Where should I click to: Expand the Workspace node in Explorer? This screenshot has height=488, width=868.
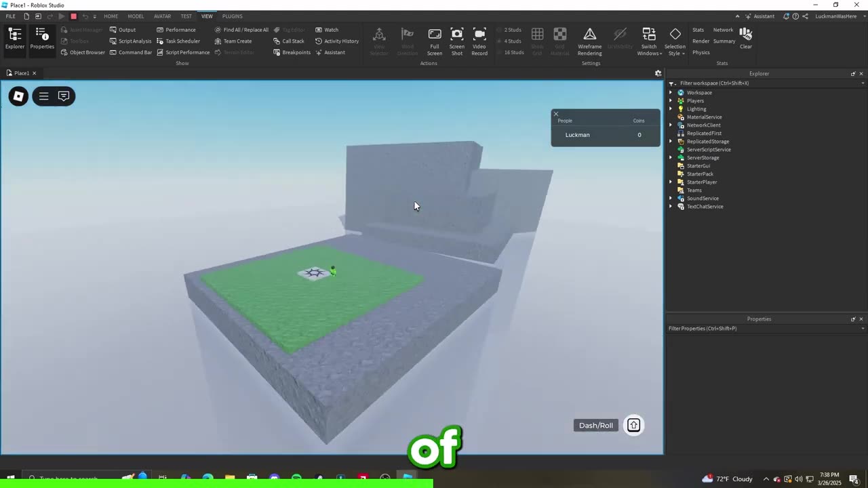click(x=671, y=93)
